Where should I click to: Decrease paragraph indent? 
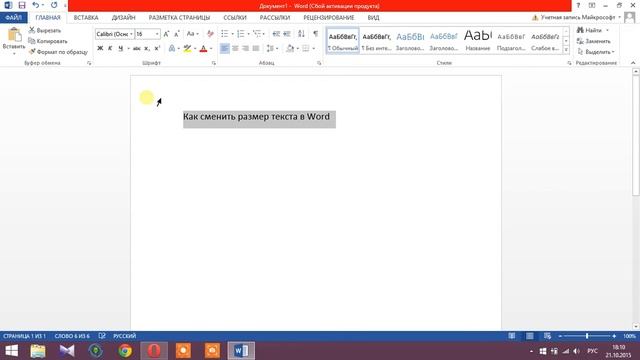tap(276, 34)
